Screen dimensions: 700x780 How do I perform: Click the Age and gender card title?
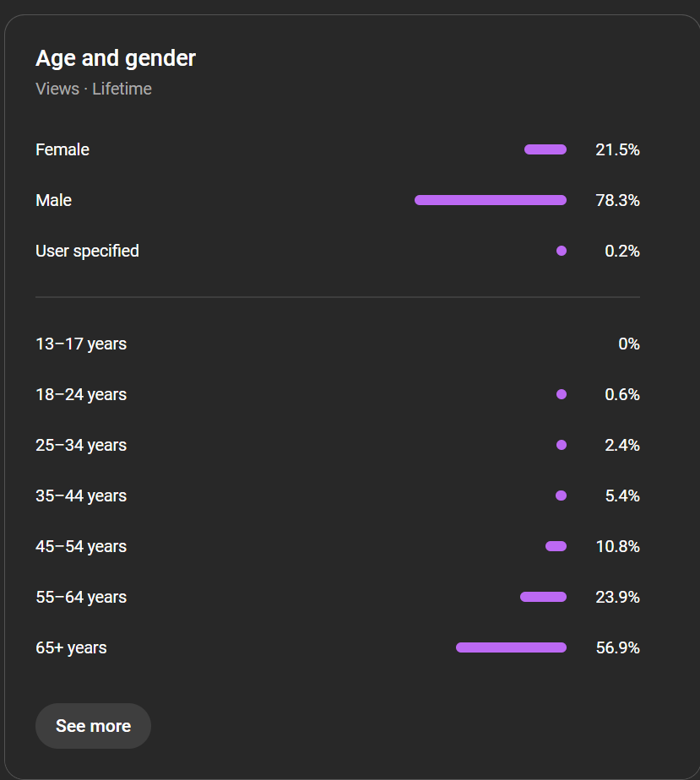pyautogui.click(x=116, y=59)
